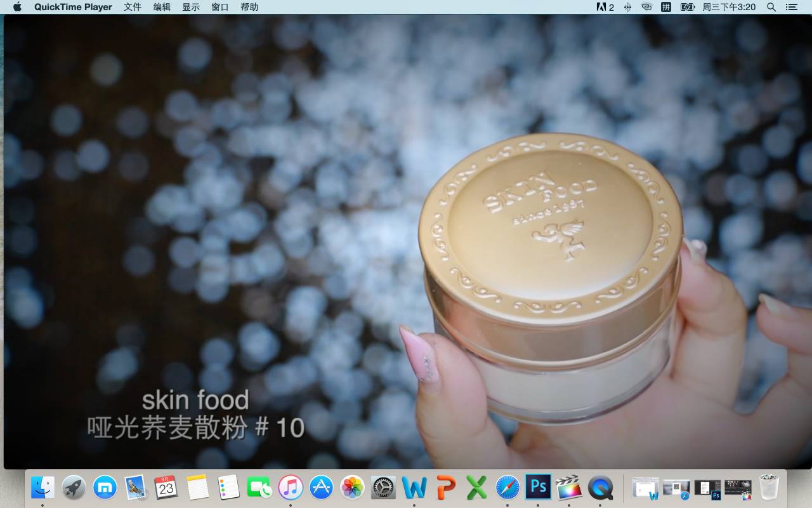The height and width of the screenshot is (508, 812).
Task: Restore the minimized Safari window thumbnail
Action: [x=676, y=488]
